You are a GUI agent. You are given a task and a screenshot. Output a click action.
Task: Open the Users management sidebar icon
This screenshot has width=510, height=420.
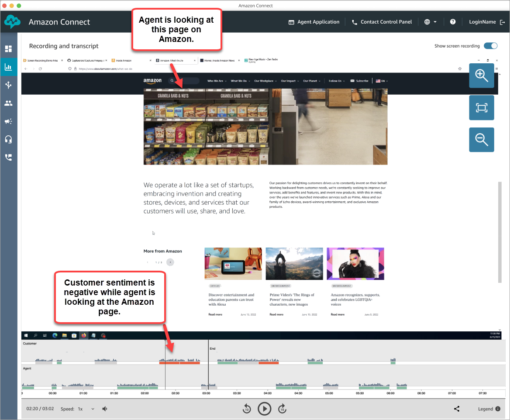pyautogui.click(x=8, y=103)
